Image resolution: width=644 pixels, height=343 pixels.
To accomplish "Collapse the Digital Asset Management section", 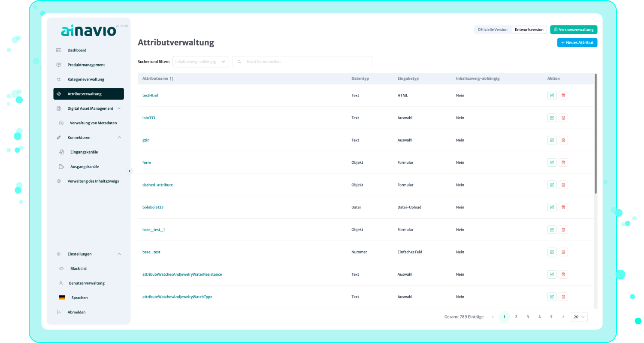I will tap(119, 108).
